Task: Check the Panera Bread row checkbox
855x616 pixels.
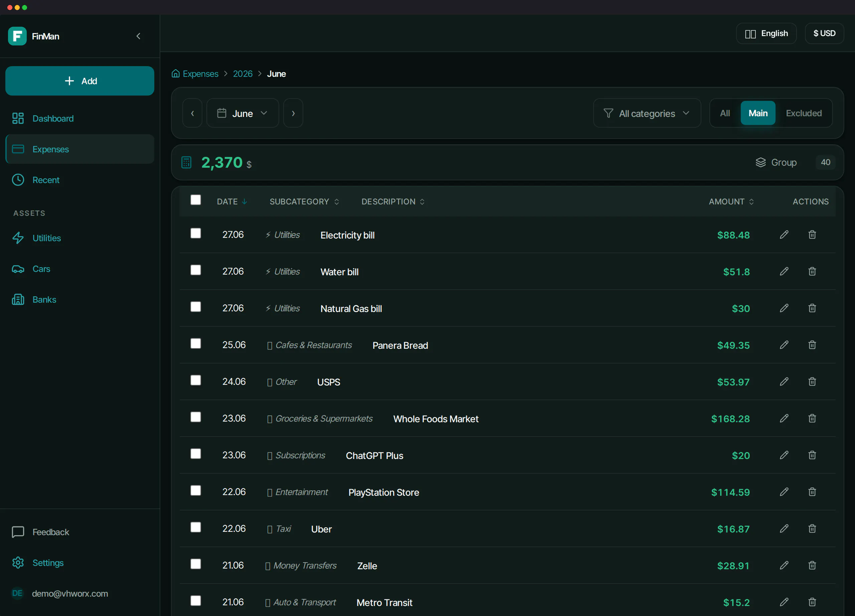Action: click(x=196, y=343)
